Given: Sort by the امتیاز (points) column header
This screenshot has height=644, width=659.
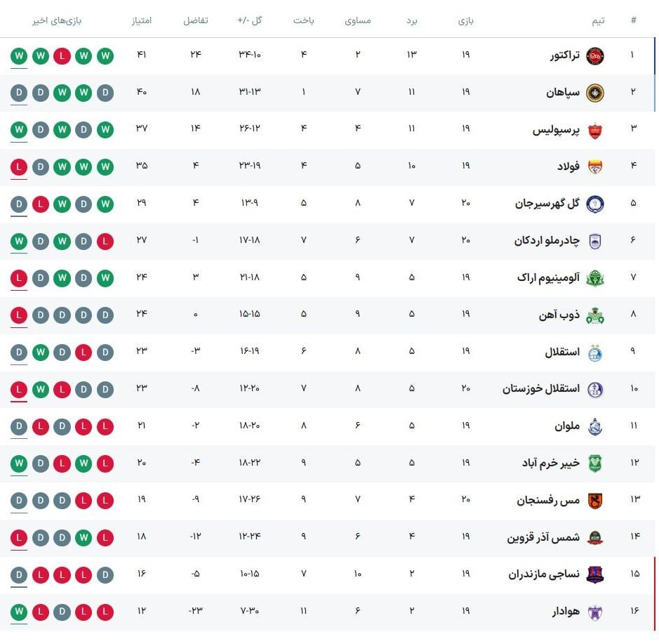Looking at the screenshot, I should tap(142, 20).
